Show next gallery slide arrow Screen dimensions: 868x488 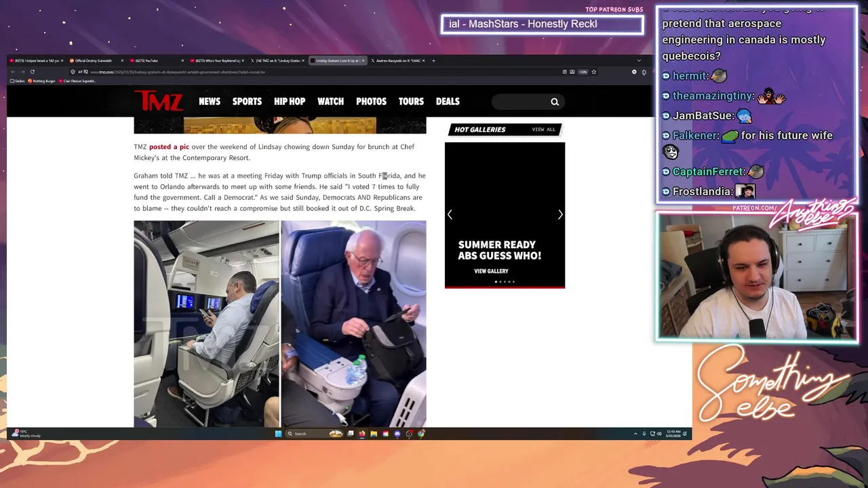[560, 214]
